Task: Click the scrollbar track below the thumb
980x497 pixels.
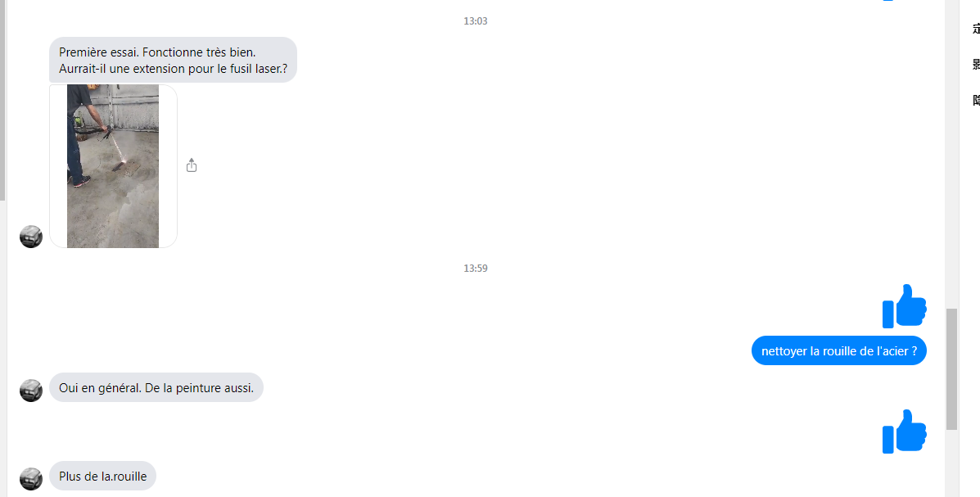Action: 951,464
